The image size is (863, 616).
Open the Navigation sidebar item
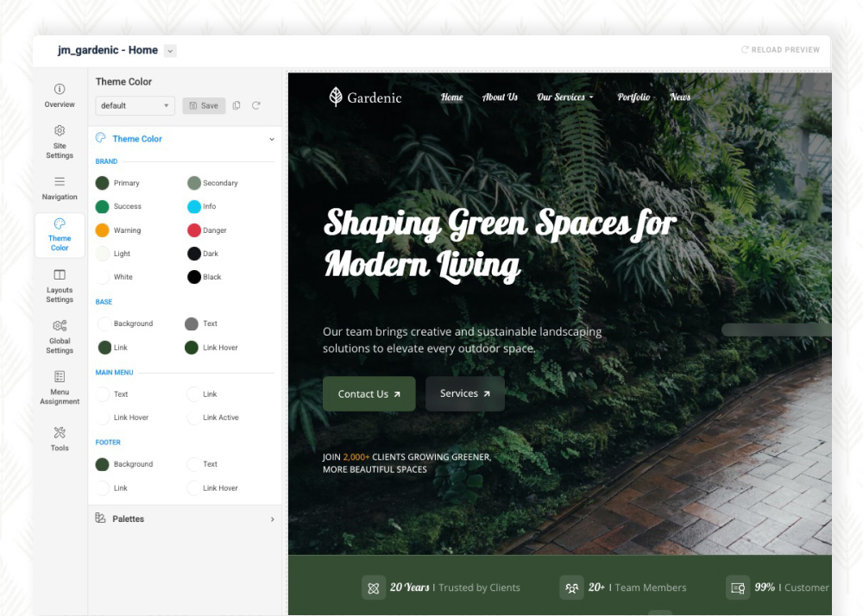pos(60,188)
